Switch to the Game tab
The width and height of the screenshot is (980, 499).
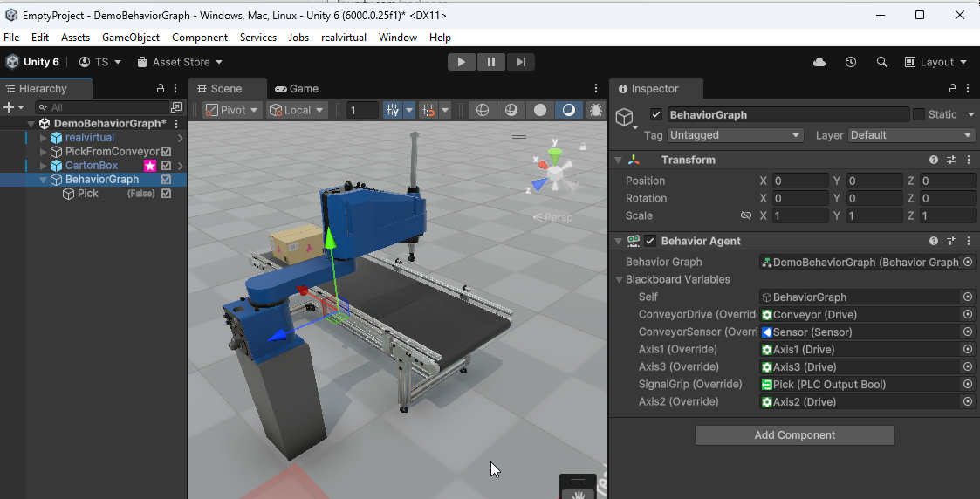coord(297,89)
